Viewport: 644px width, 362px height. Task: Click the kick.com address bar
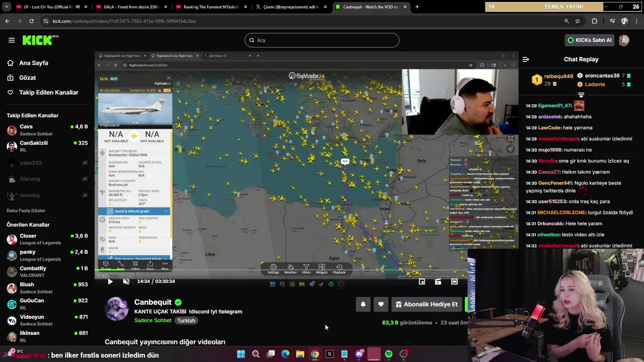[x=302, y=21]
